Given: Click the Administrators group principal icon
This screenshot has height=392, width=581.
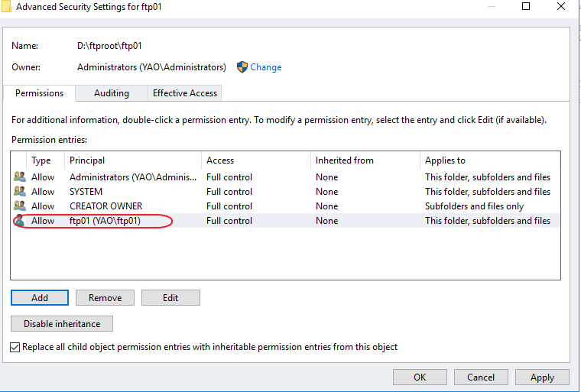Looking at the screenshot, I should click(19, 177).
